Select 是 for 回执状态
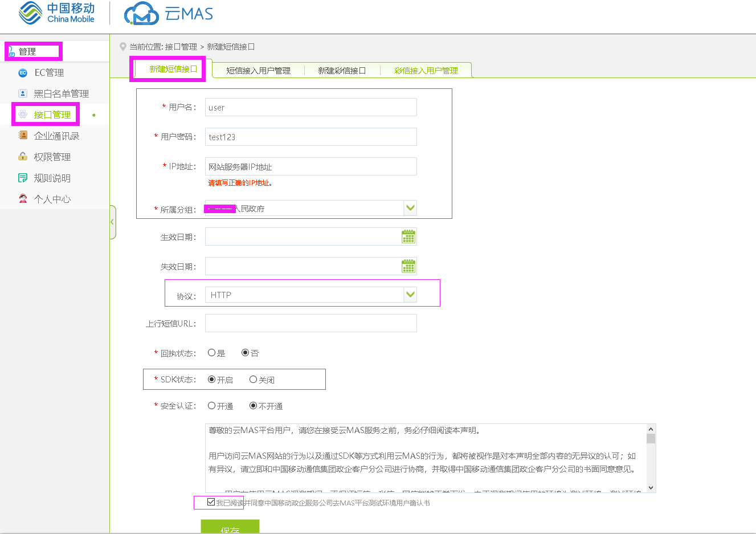 [x=212, y=353]
